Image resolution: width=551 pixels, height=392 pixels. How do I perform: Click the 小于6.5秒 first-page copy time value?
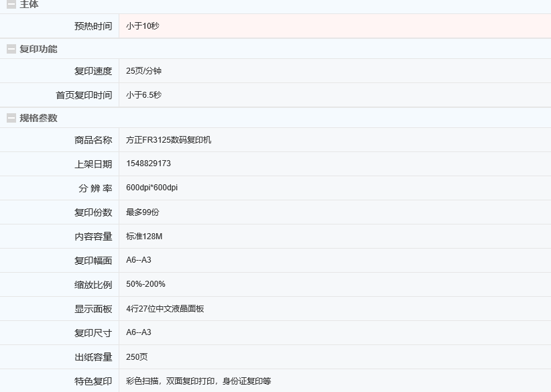click(143, 95)
